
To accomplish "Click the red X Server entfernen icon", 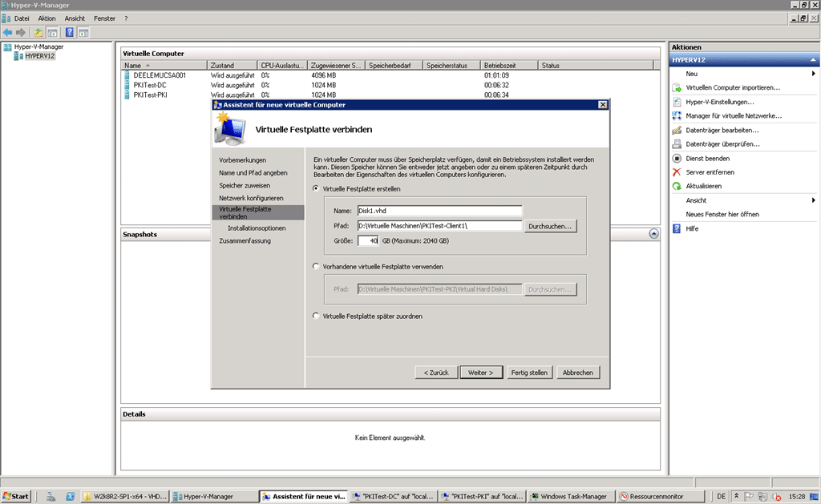I will (x=677, y=172).
